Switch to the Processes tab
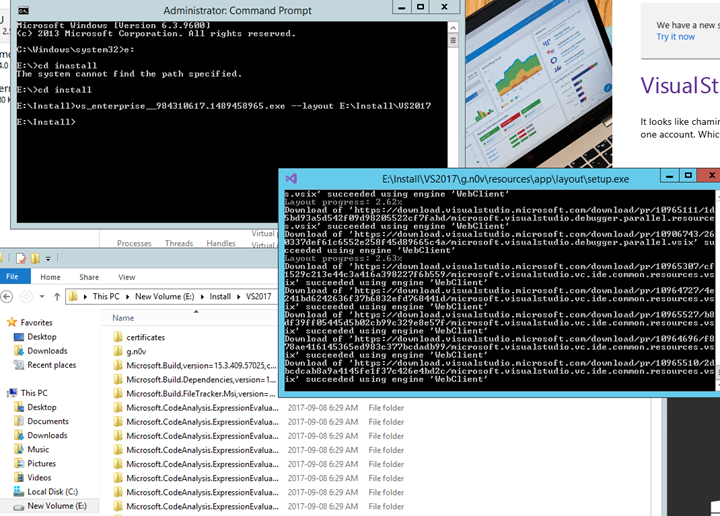Viewport: 720px width, 516px height. [x=134, y=243]
